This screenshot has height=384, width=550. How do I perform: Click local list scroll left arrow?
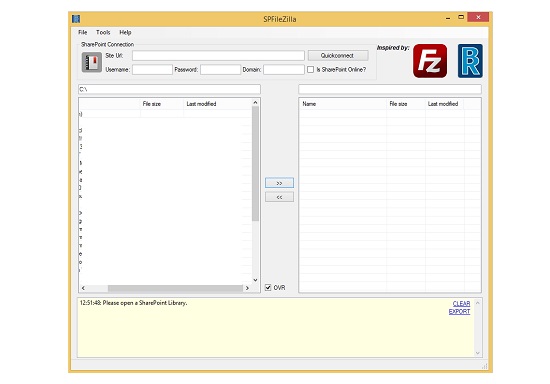[83, 288]
